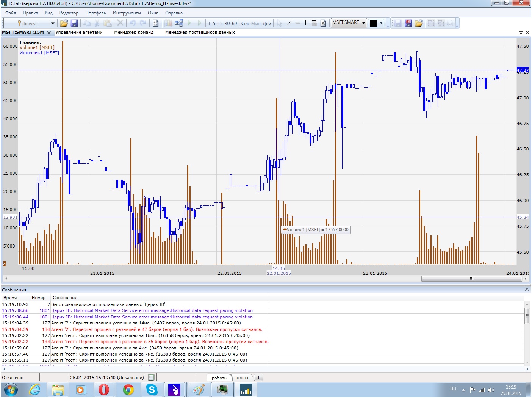Screen dimensions: 532x398
Task: Switch to the 'тесты' tab
Action: 242,378
